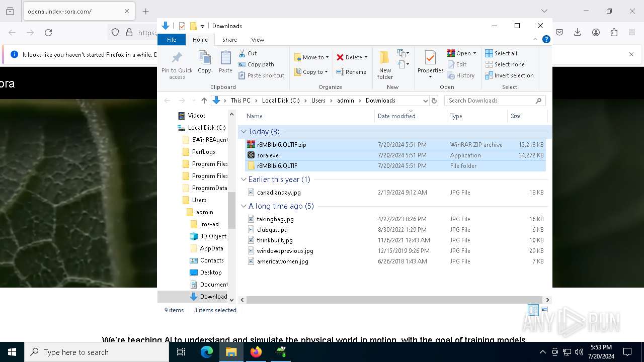Click the Explorer Help question icon
The height and width of the screenshot is (362, 644).
click(x=546, y=39)
